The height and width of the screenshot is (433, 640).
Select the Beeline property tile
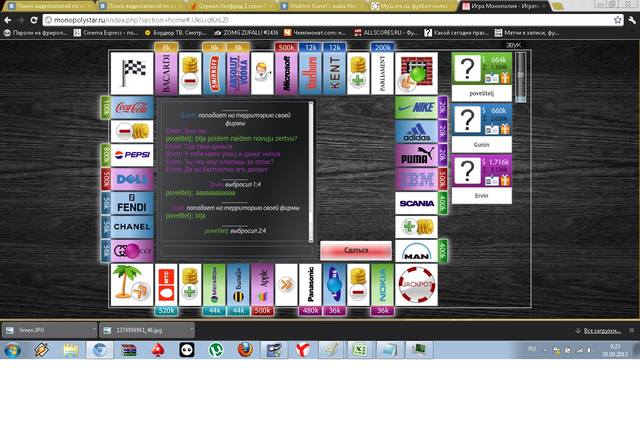[238, 285]
